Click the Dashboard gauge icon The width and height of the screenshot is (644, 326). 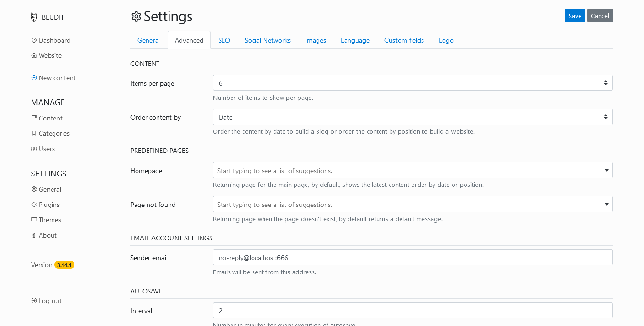pos(34,40)
